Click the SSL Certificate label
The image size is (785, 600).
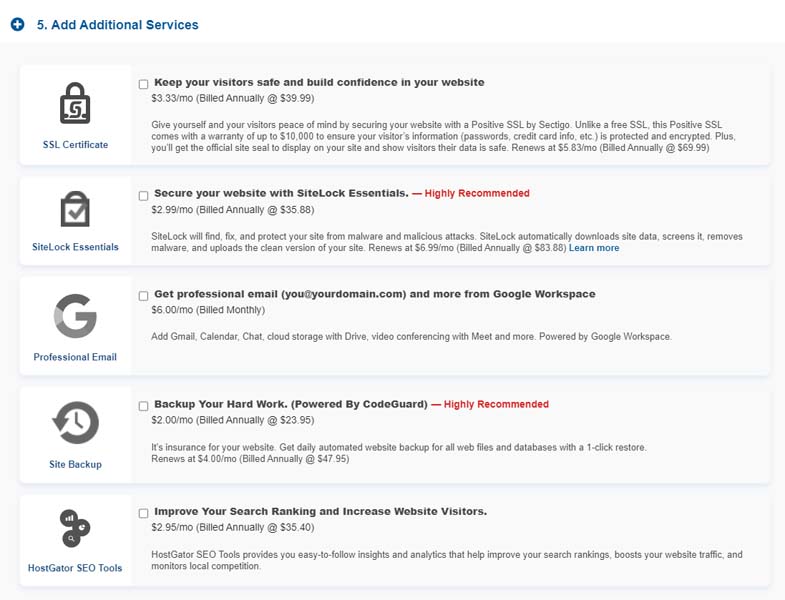coord(75,145)
